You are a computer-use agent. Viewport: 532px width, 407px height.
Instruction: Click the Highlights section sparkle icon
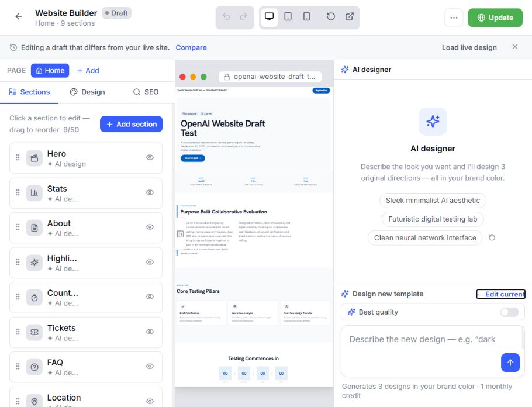pos(34,263)
